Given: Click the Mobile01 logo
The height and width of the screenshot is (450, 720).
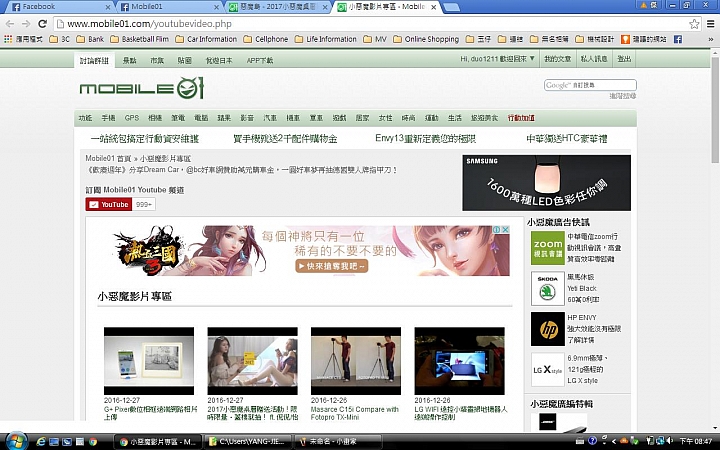Looking at the screenshot, I should (x=141, y=88).
